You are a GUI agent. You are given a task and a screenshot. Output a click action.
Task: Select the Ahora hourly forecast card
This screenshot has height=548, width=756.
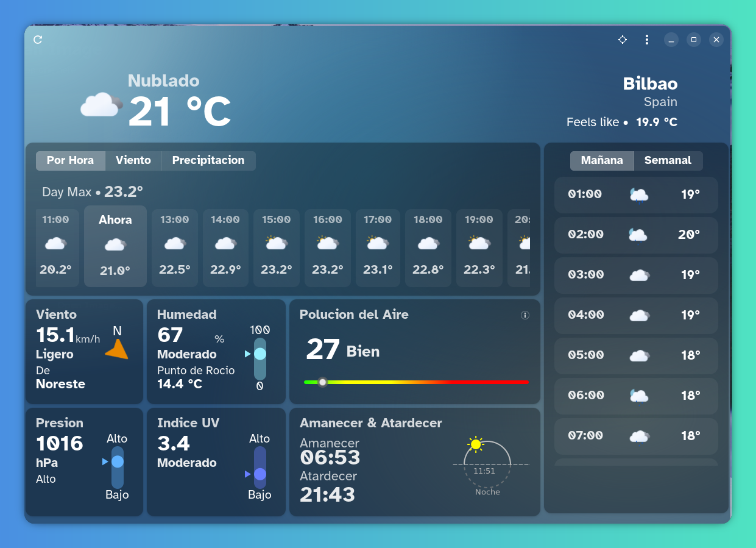[x=115, y=246]
